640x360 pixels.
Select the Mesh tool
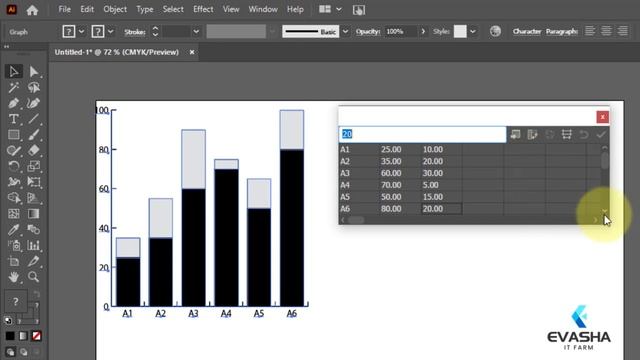[13, 214]
